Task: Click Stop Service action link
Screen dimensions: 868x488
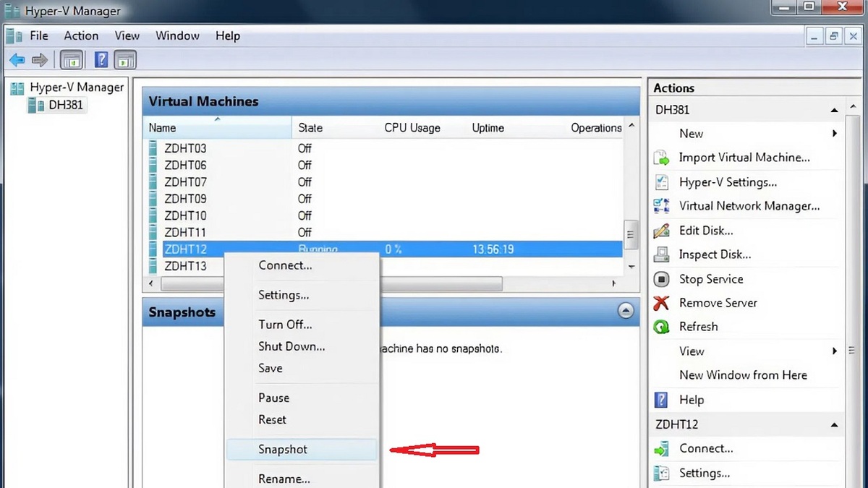Action: pyautogui.click(x=711, y=279)
